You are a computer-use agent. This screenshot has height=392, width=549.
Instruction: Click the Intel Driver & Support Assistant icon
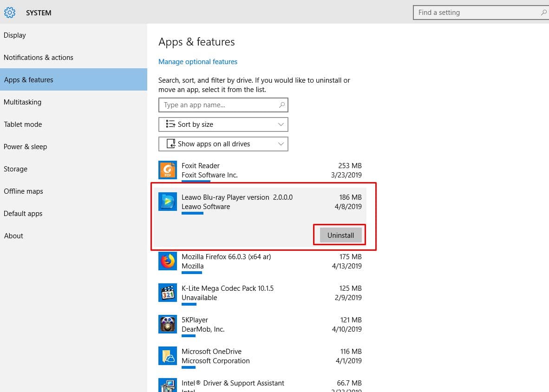pos(167,385)
